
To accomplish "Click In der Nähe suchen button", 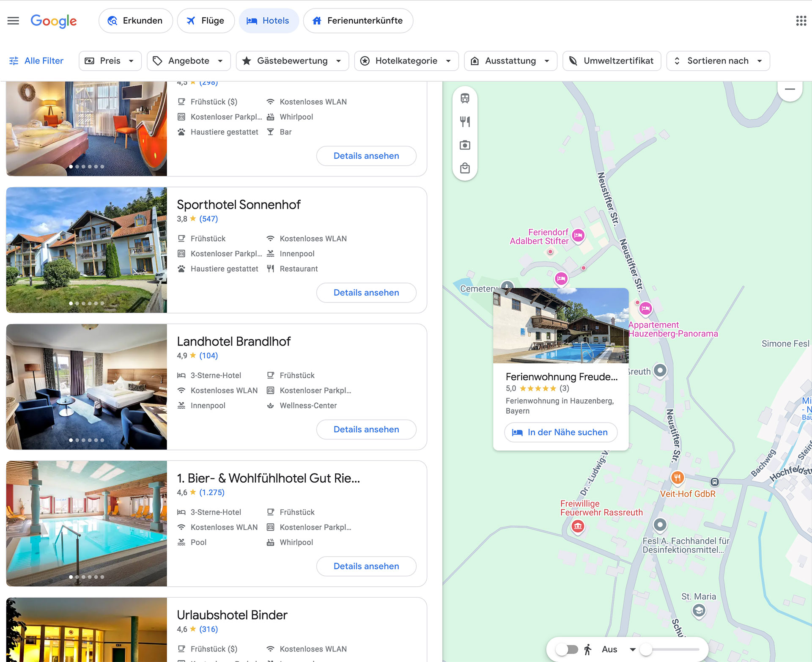I will tap(561, 432).
